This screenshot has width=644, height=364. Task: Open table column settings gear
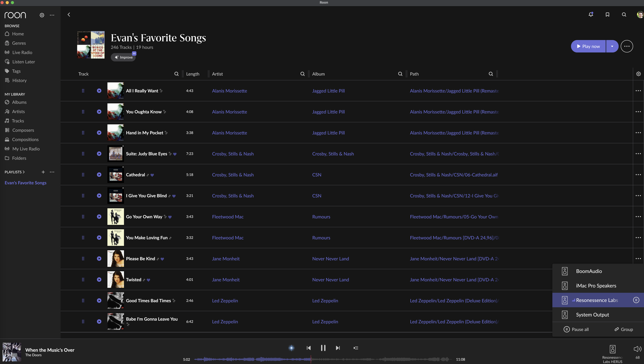pos(639,74)
